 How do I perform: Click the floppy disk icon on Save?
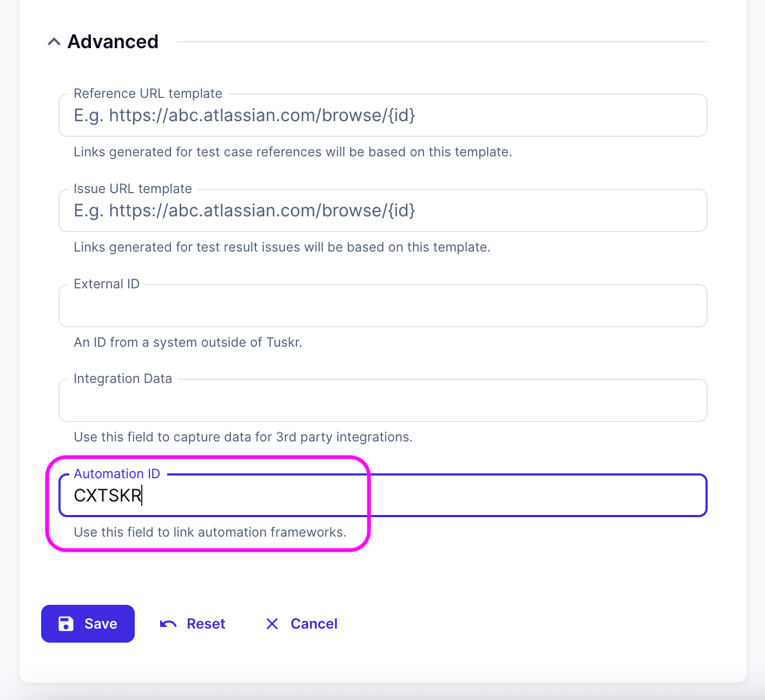pyautogui.click(x=66, y=624)
